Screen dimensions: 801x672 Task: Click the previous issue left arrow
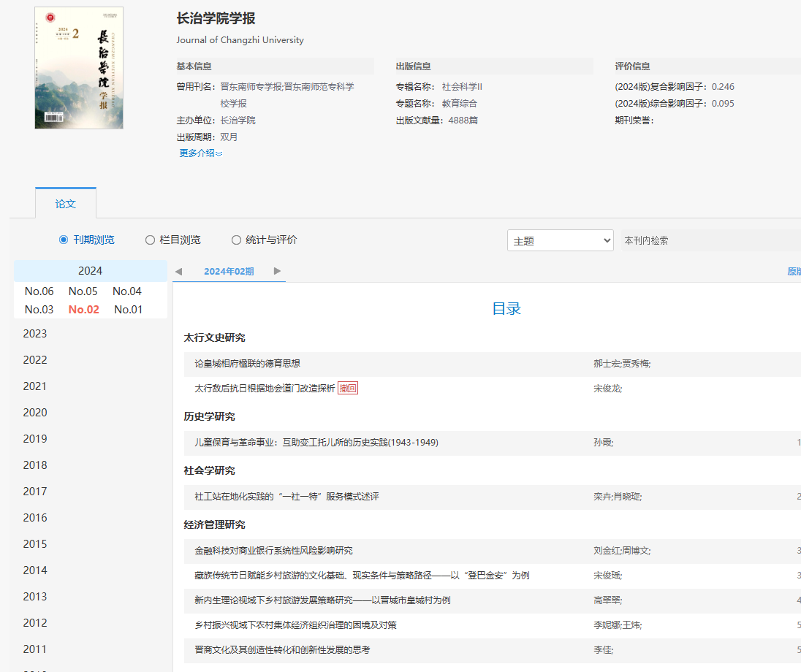(x=178, y=271)
